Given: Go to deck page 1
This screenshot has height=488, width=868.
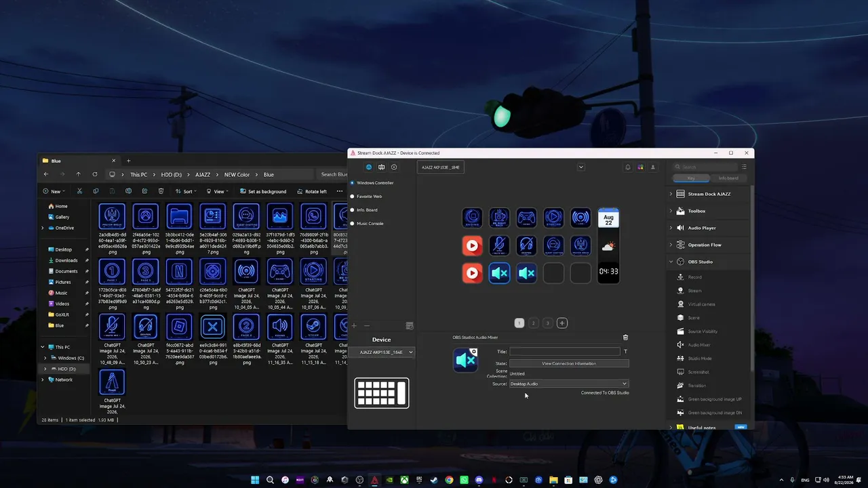Looking at the screenshot, I should click(x=519, y=323).
